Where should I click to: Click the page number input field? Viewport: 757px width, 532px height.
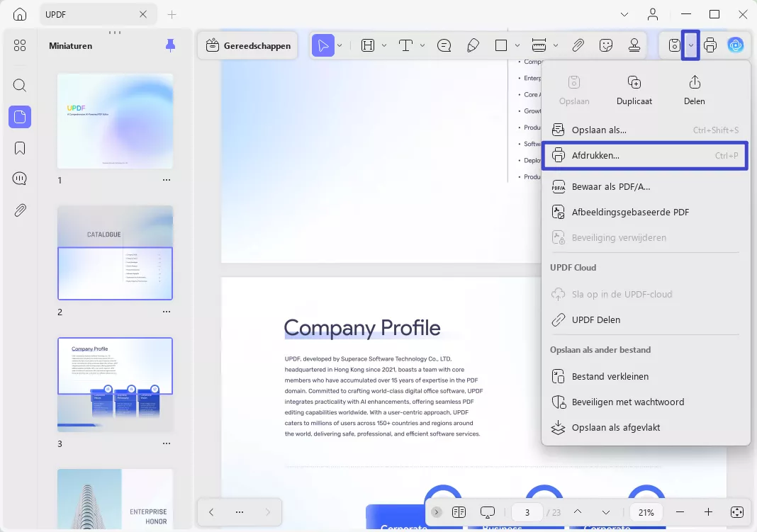tap(527, 512)
